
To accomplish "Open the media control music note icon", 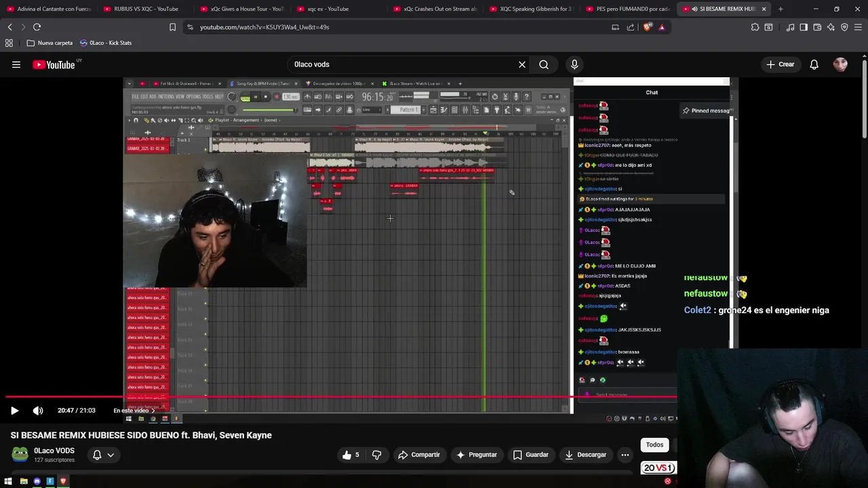I will click(x=790, y=27).
